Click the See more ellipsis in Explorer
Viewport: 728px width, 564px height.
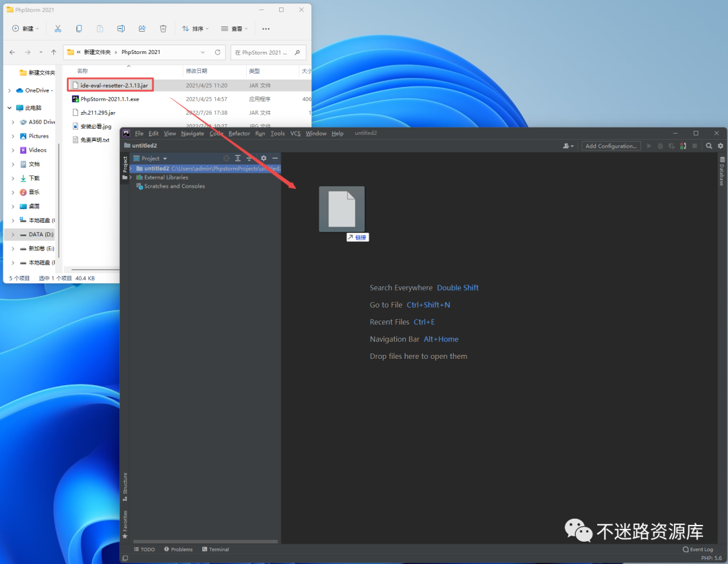click(x=266, y=29)
